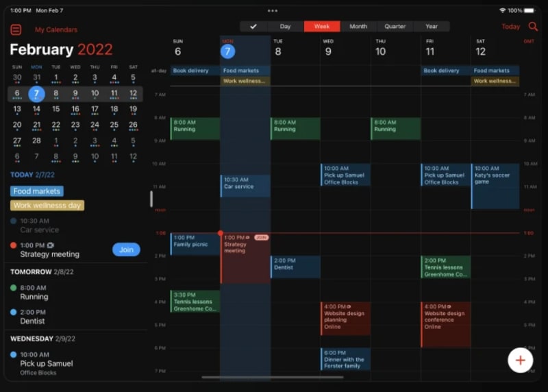
Task: Click the Saturday 12 date header
Action: pyautogui.click(x=481, y=52)
